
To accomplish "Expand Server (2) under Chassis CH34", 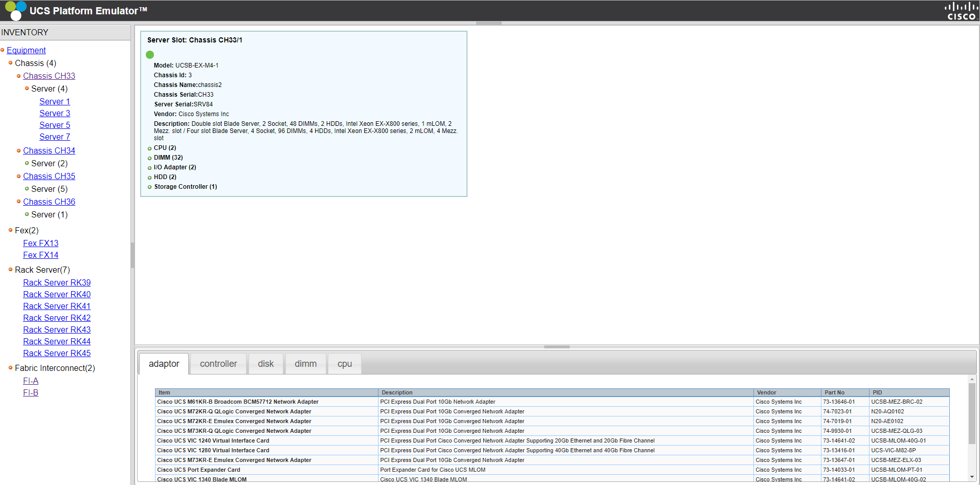I will tap(27, 163).
